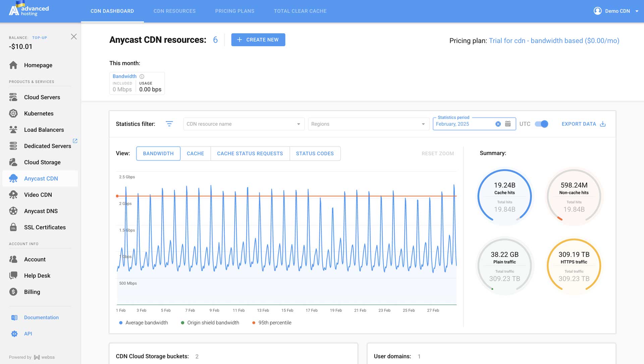Screen dimensions: 644x364
Task: Open the calendar date picker icon
Action: pos(508,124)
